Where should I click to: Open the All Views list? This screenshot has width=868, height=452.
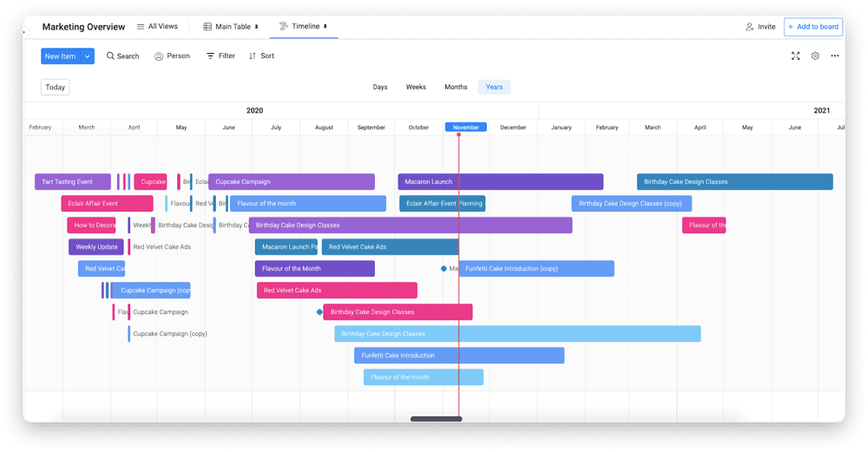157,27
